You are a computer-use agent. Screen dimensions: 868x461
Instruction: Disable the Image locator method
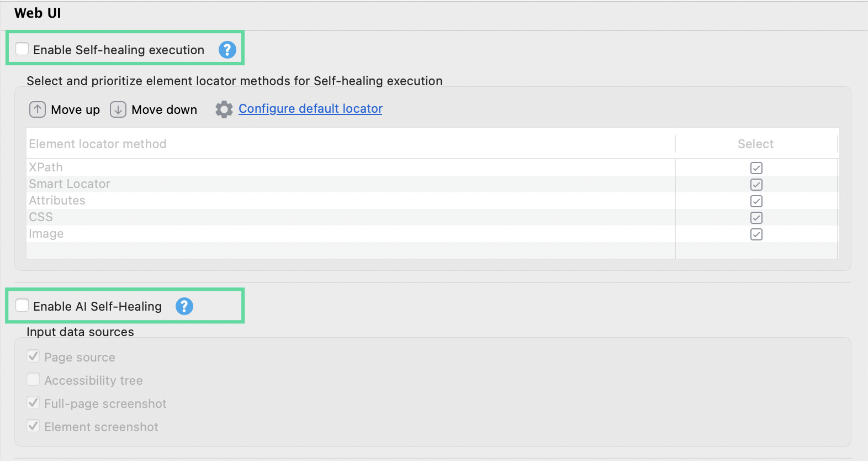pos(756,234)
